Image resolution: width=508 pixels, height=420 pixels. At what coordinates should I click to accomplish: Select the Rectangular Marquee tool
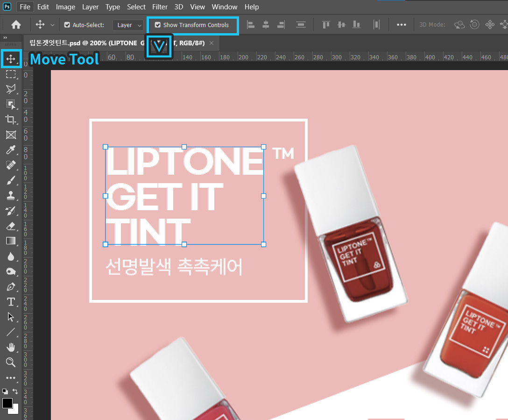tap(11, 74)
